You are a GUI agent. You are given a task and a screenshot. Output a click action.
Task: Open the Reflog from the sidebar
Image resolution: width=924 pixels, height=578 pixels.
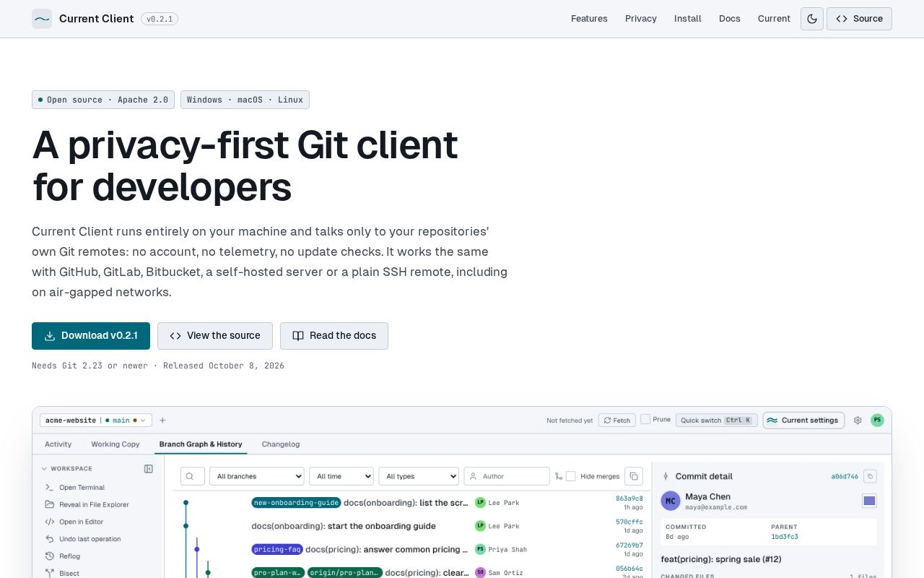[x=69, y=556]
